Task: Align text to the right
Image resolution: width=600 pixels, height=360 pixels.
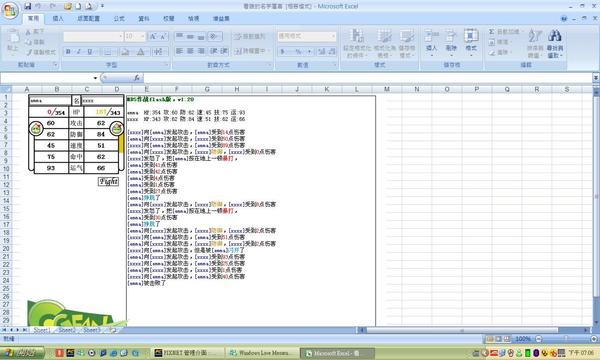Action: [x=201, y=51]
